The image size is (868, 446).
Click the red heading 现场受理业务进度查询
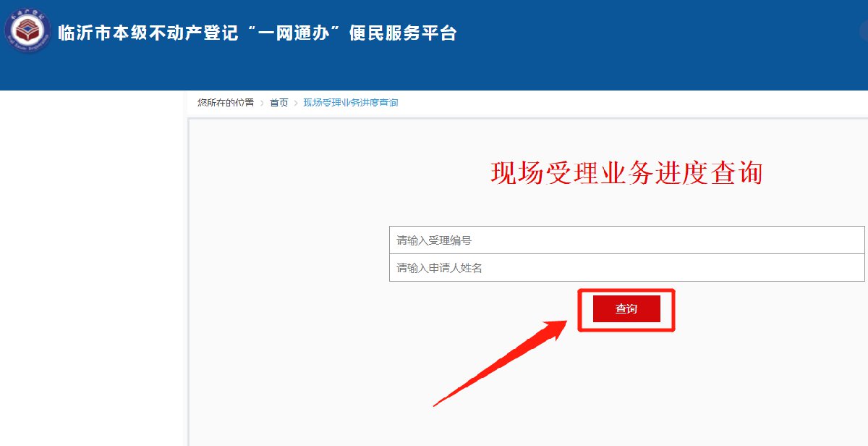626,174
